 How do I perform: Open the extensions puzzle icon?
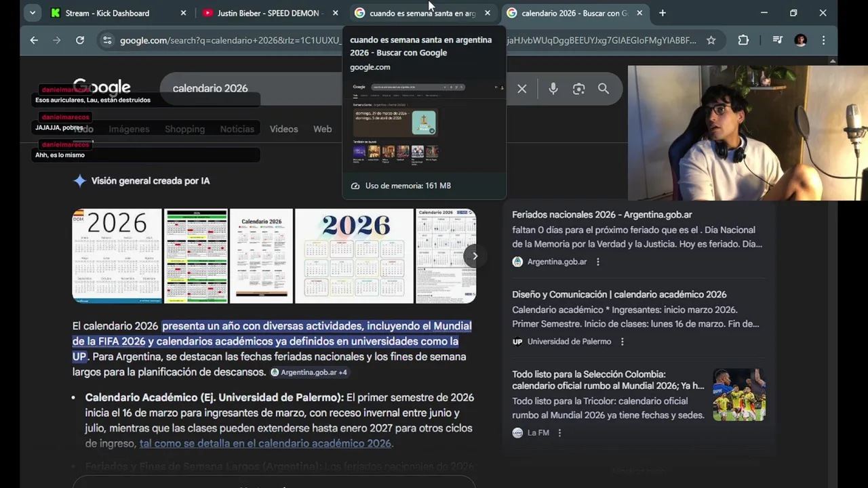click(x=743, y=41)
